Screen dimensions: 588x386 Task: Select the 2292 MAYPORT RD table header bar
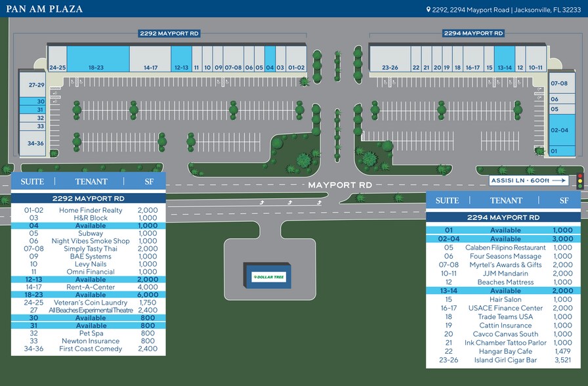click(x=89, y=198)
